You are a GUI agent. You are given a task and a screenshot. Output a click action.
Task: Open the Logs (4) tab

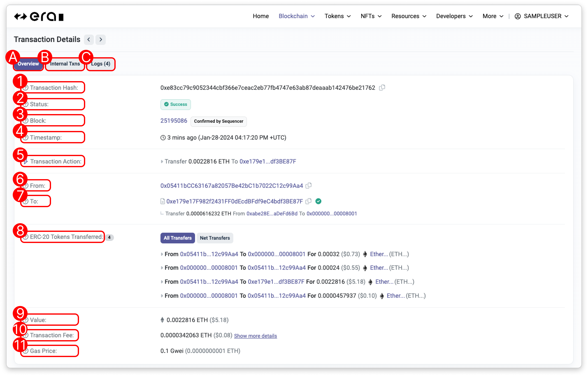[101, 64]
